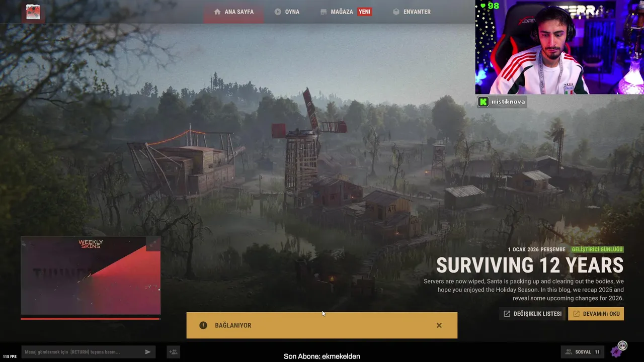This screenshot has width=644, height=362.
Task: Click the Son Abone: ekmekelden text
Action: [x=322, y=356]
